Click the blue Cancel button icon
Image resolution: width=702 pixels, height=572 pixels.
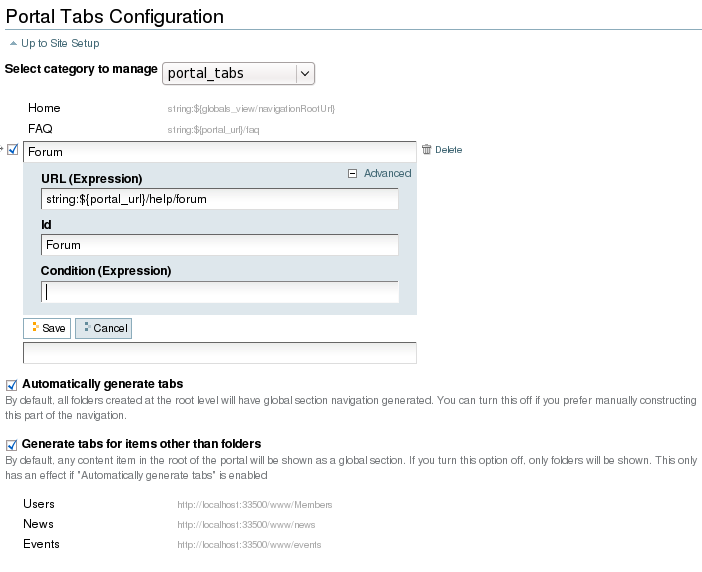tap(87, 327)
